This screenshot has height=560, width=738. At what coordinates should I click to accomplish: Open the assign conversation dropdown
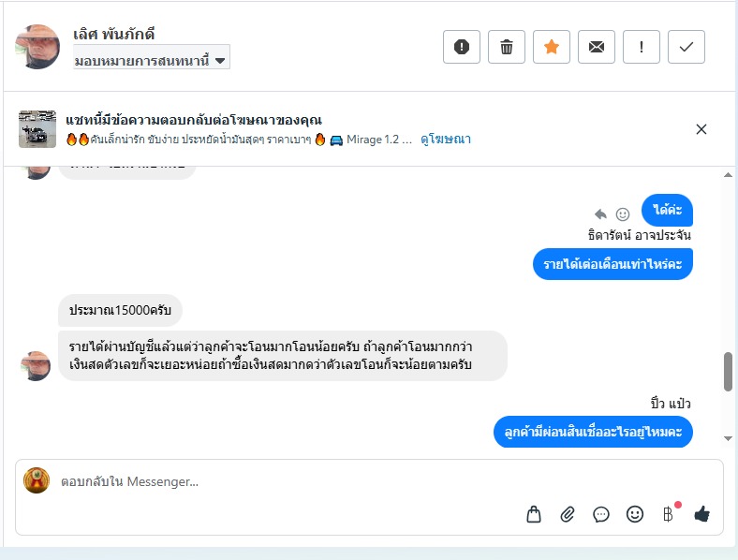point(152,60)
